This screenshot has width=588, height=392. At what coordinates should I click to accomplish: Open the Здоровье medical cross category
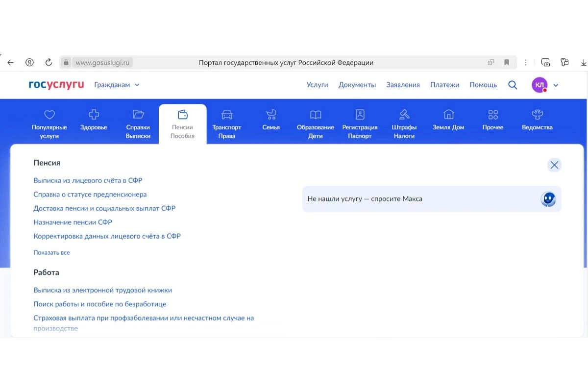94,120
